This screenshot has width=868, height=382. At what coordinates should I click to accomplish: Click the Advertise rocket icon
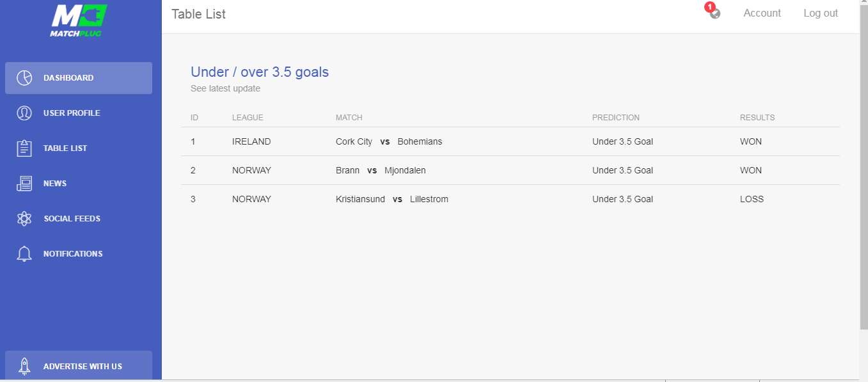click(x=24, y=366)
